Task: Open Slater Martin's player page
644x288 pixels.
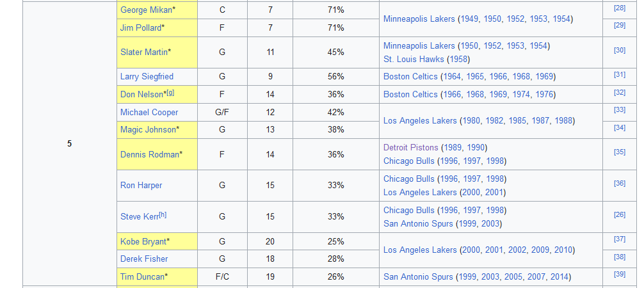Action: 143,52
